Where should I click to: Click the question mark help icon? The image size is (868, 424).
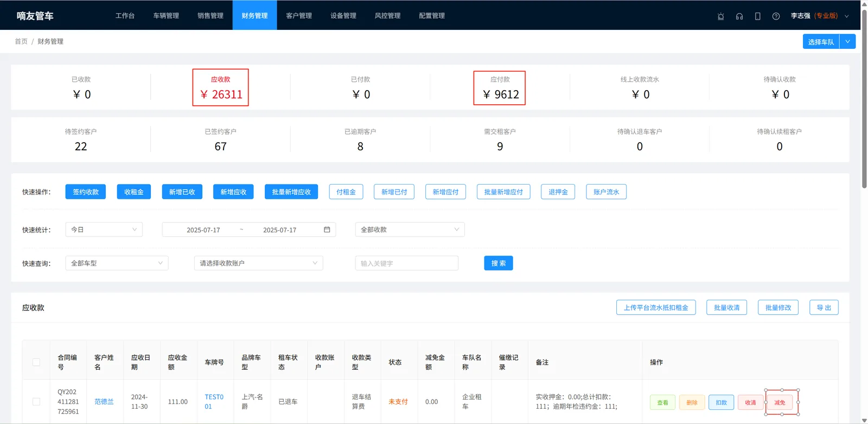point(776,16)
